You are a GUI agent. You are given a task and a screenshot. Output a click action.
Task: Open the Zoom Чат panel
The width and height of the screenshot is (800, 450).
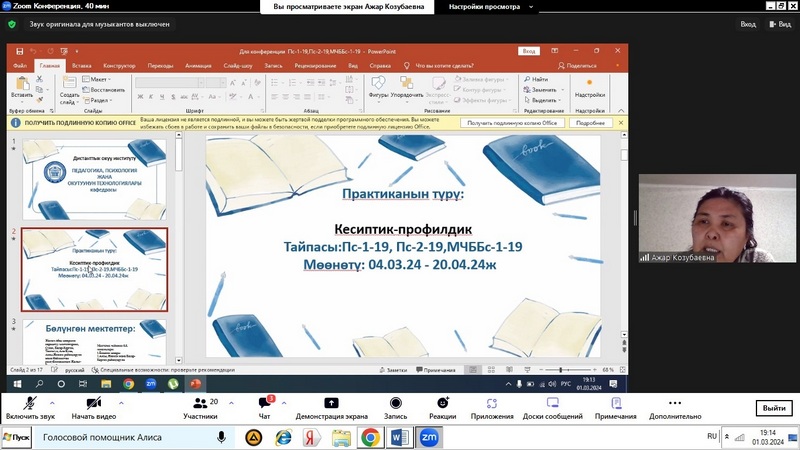pos(264,407)
